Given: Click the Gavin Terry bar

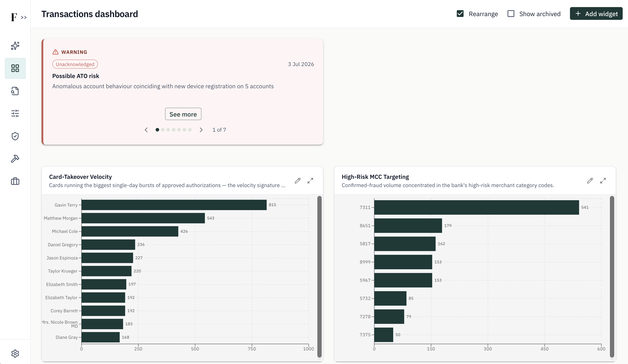Looking at the screenshot, I should 174,205.
